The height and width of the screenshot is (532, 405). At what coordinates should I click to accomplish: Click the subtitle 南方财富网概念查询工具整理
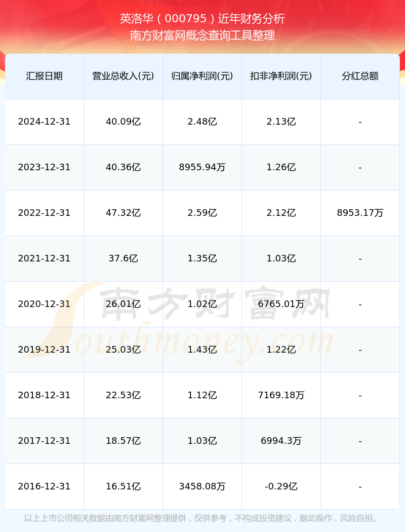pos(202,35)
